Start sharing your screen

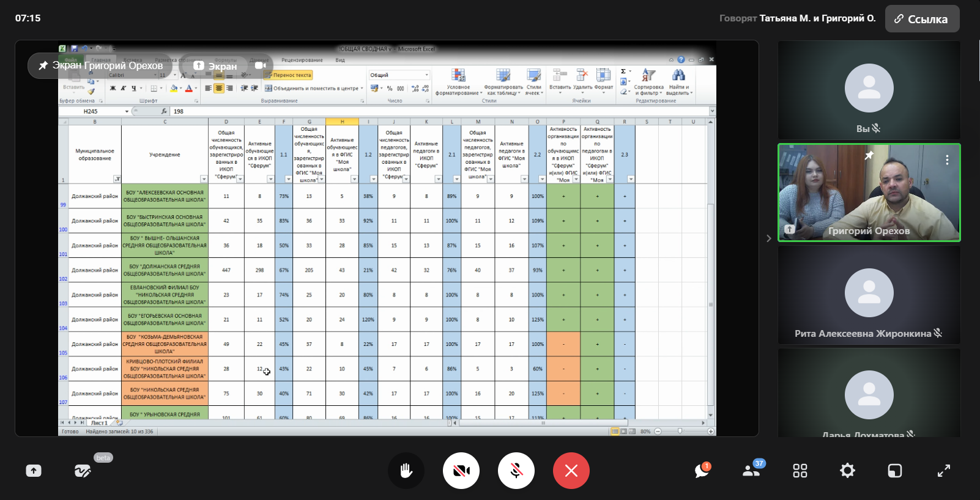point(34,471)
